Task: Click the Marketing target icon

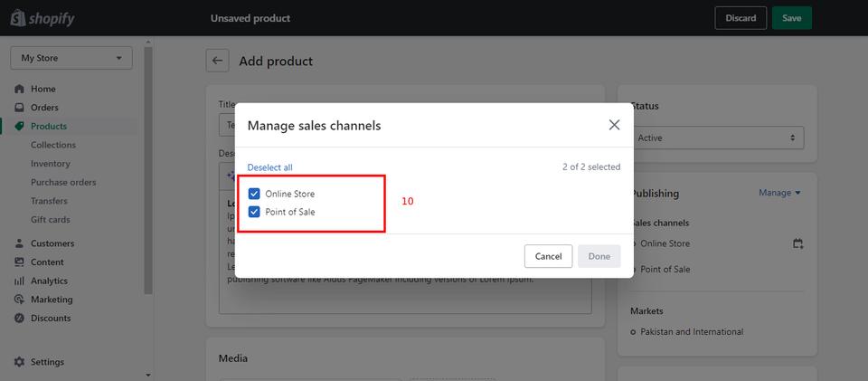Action: [x=19, y=300]
